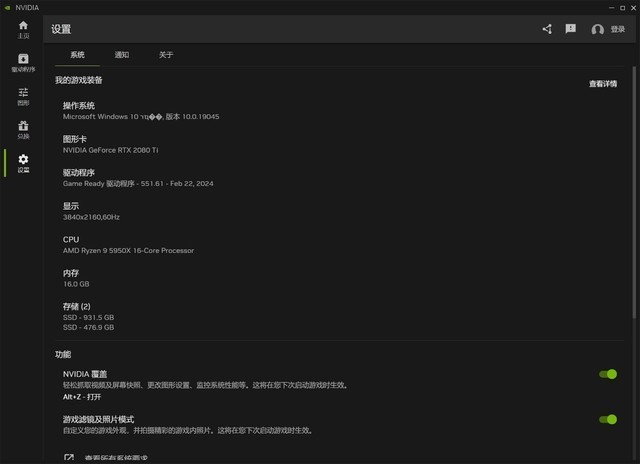Click the NVIDIA 覆盖 feature title

pos(85,374)
